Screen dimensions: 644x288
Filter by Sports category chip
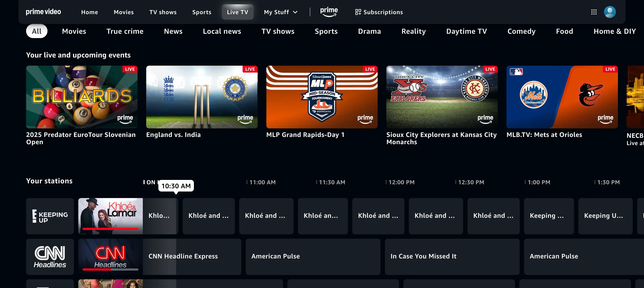coord(326,31)
